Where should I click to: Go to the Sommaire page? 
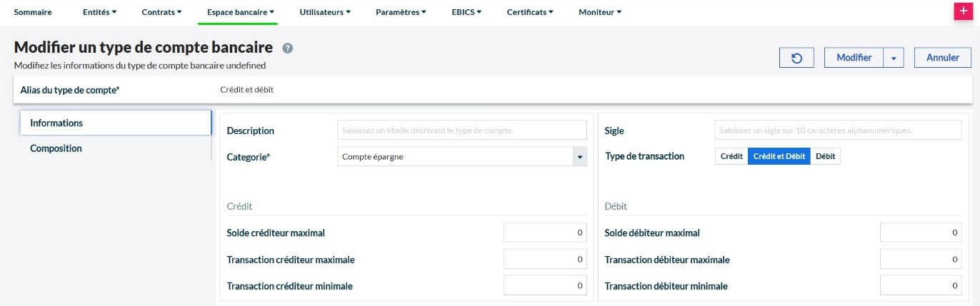pyautogui.click(x=33, y=12)
